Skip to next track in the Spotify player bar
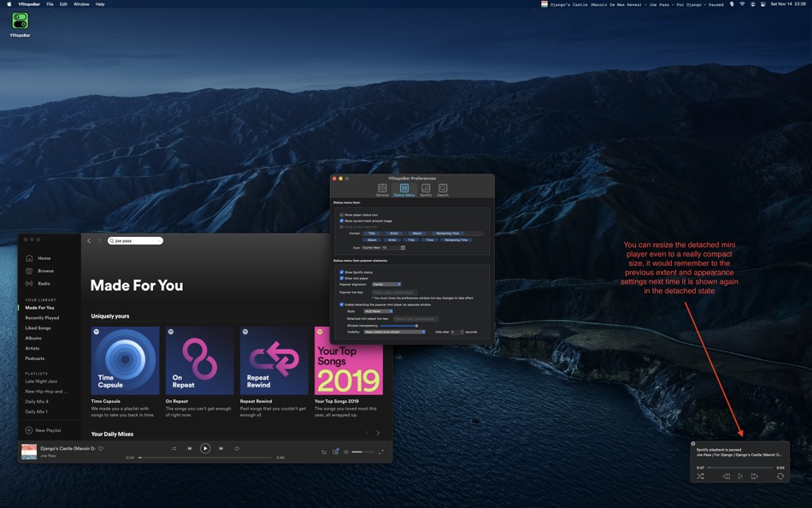The height and width of the screenshot is (508, 812). click(x=221, y=448)
